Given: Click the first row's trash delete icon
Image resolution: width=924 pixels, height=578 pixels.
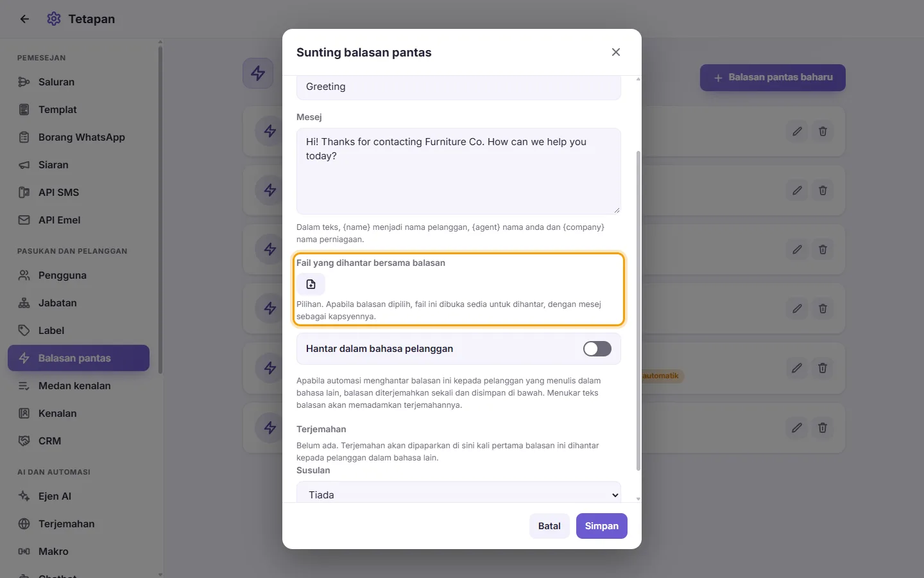Looking at the screenshot, I should 823,132.
